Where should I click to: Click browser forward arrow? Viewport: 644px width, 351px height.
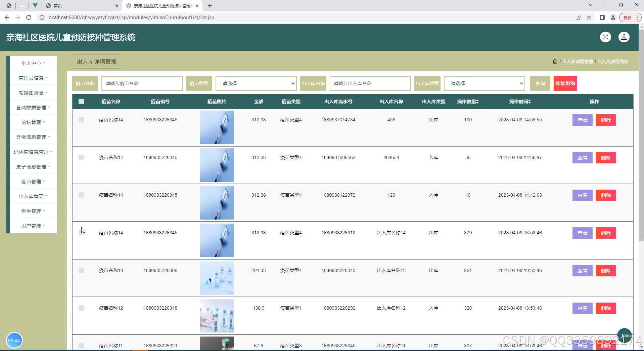pos(18,17)
